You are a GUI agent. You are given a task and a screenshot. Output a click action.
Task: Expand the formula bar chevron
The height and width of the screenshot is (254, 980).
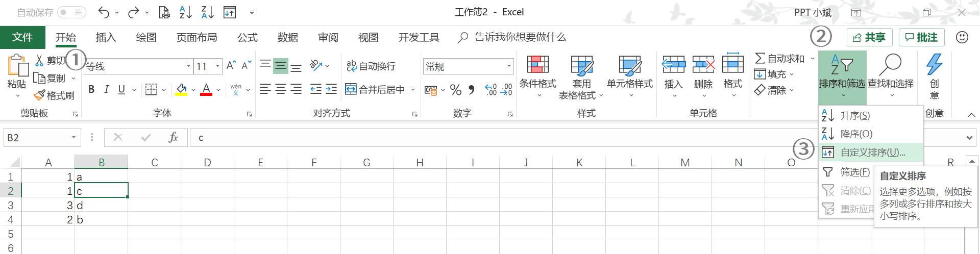[x=969, y=138]
